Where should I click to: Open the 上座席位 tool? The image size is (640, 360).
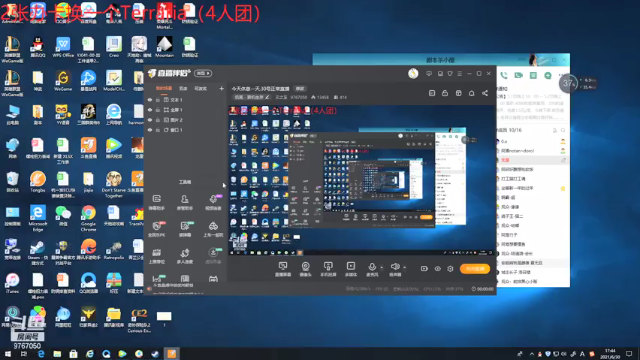tap(157, 256)
